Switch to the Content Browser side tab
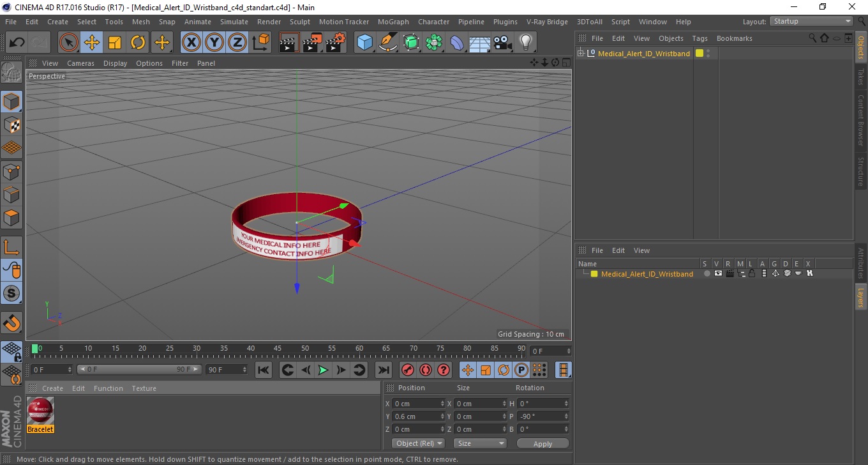868x465 pixels. (x=860, y=120)
